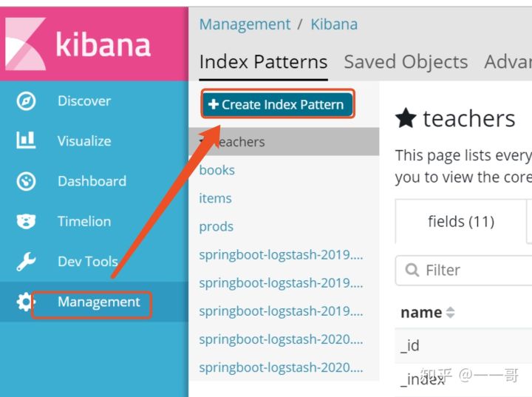Click the Management gear icon
The height and width of the screenshot is (397, 532).
point(26,302)
